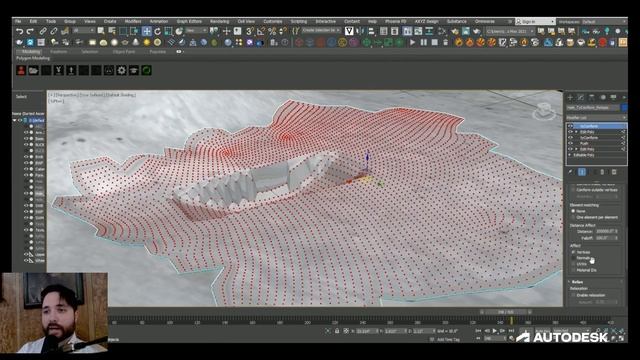Click the Undo arrow in main toolbar
The image size is (640, 360).
pos(19,31)
